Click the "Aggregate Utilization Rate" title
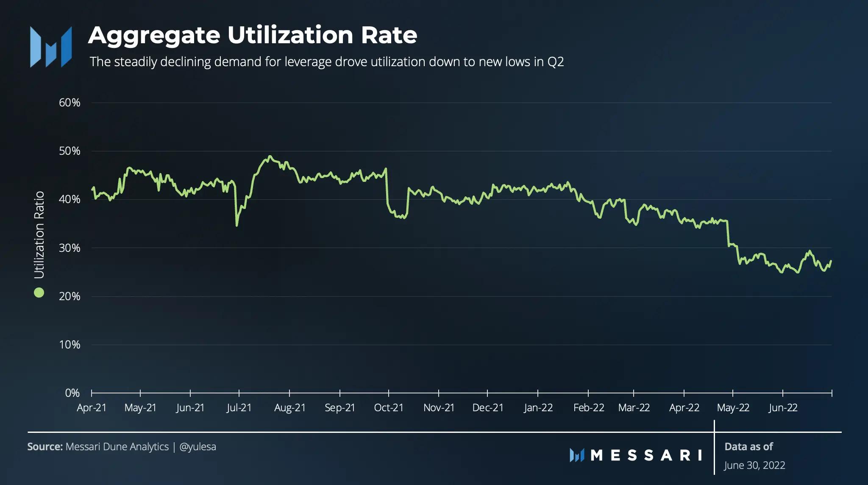This screenshot has width=868, height=485. [253, 35]
